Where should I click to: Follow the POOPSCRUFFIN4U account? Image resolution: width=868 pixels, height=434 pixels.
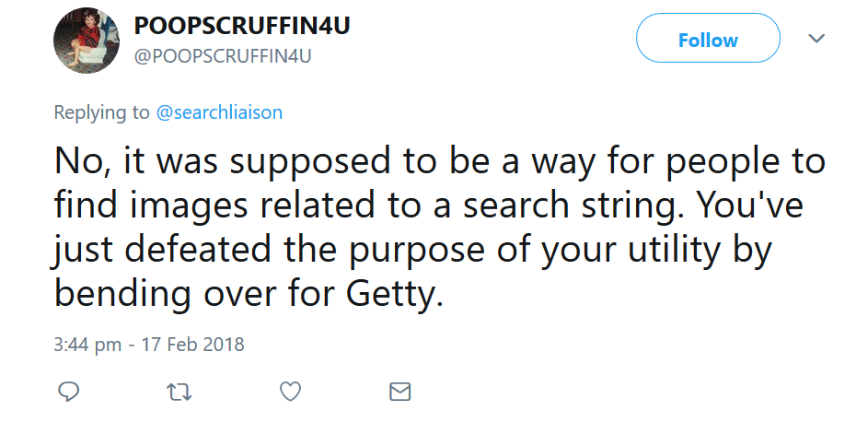click(x=708, y=40)
